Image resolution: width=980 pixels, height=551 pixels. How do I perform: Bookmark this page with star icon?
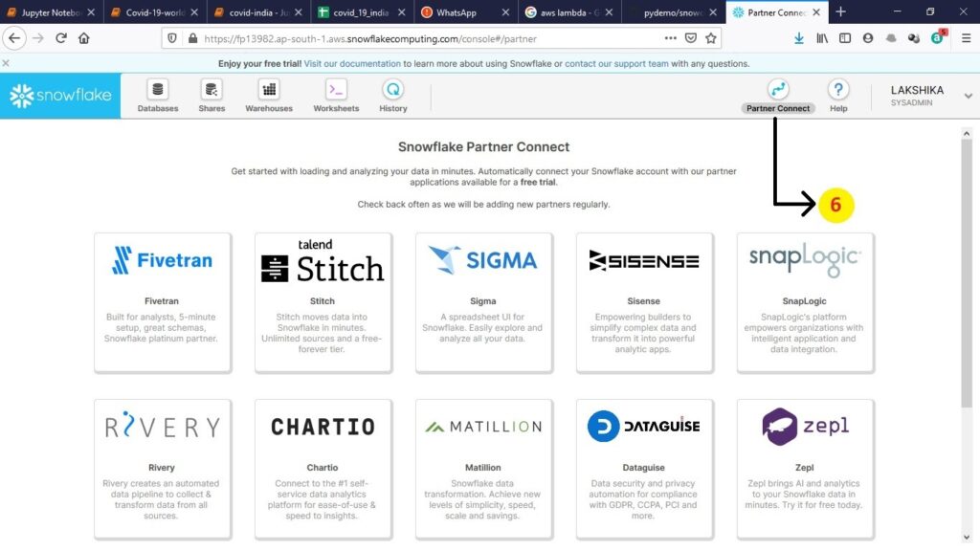click(711, 38)
